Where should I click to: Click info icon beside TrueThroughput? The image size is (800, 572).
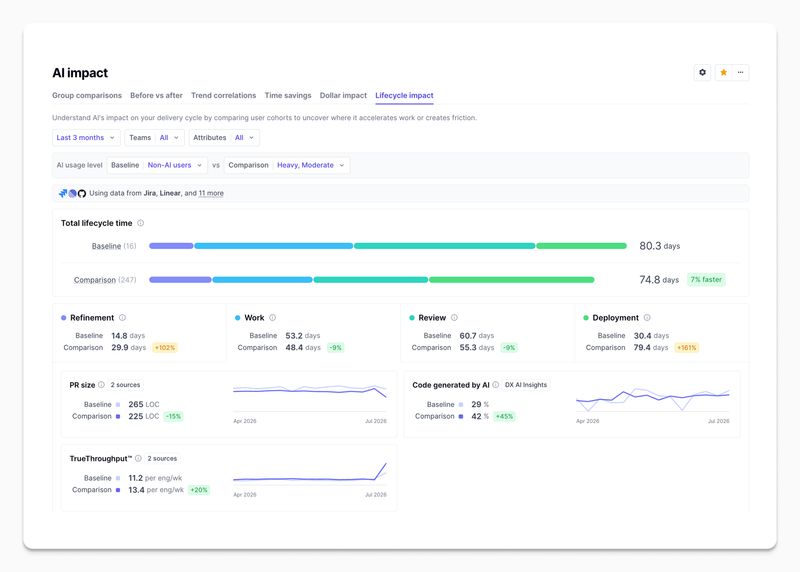click(138, 458)
